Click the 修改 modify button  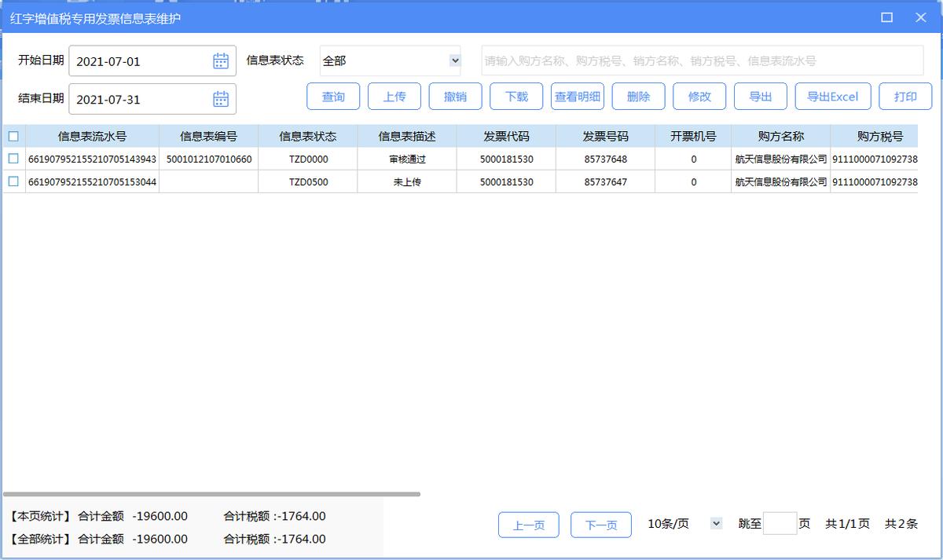click(699, 97)
